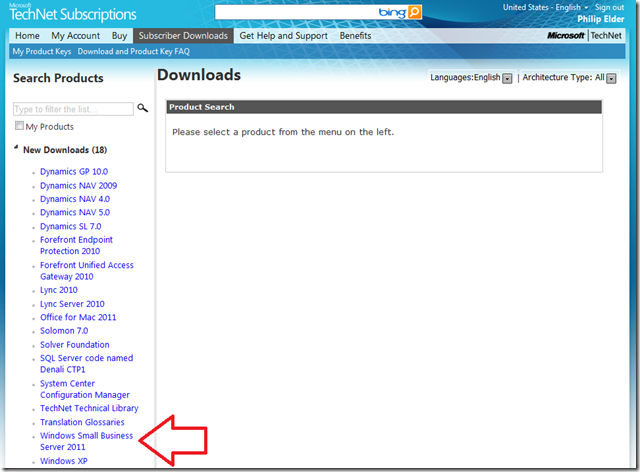Open Get Help and Support tab
The height and width of the screenshot is (472, 640).
point(283,36)
